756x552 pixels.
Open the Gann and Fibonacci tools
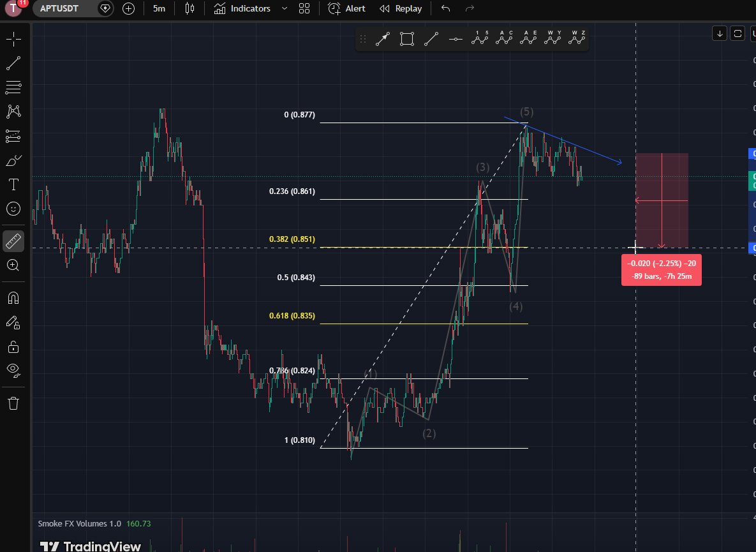(x=13, y=87)
